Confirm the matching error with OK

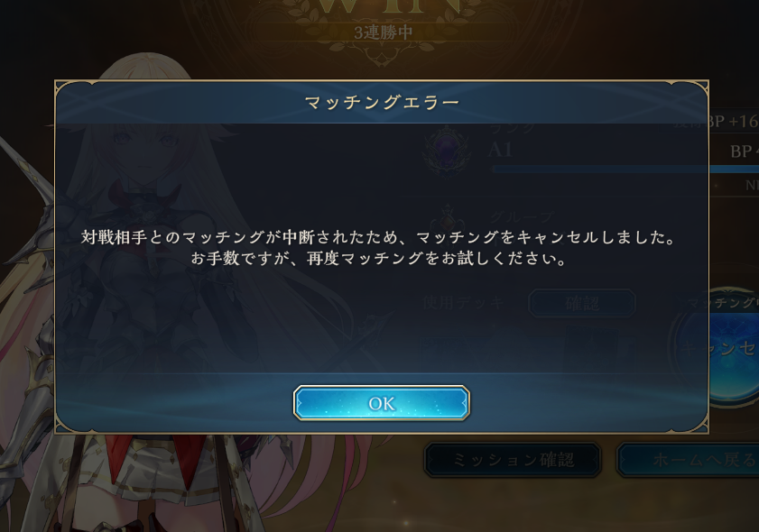coord(382,403)
